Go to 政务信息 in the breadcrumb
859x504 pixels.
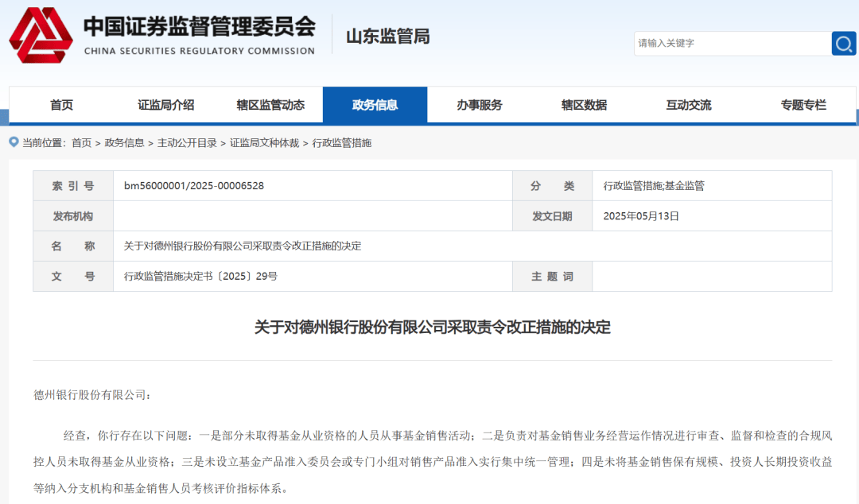click(124, 143)
